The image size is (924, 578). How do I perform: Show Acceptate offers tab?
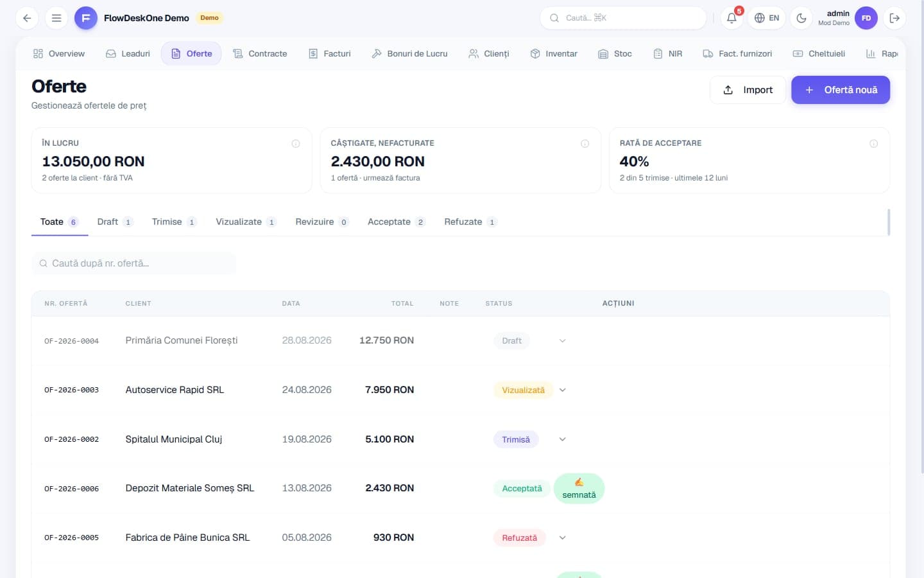396,222
